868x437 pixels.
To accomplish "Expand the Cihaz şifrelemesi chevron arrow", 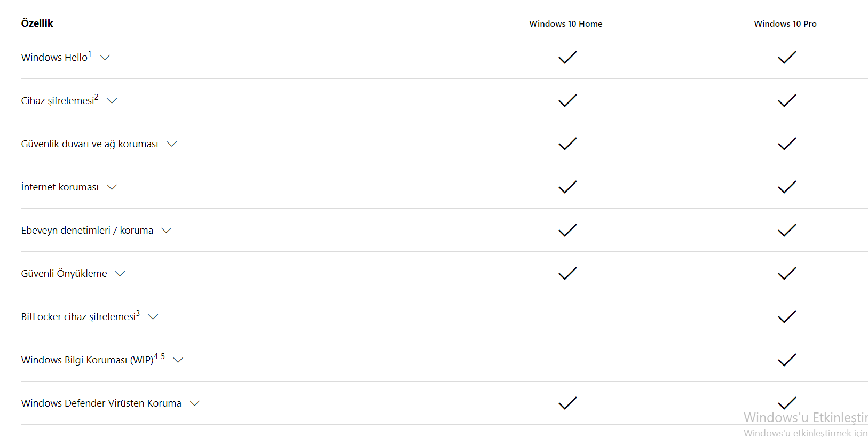I will (x=112, y=101).
